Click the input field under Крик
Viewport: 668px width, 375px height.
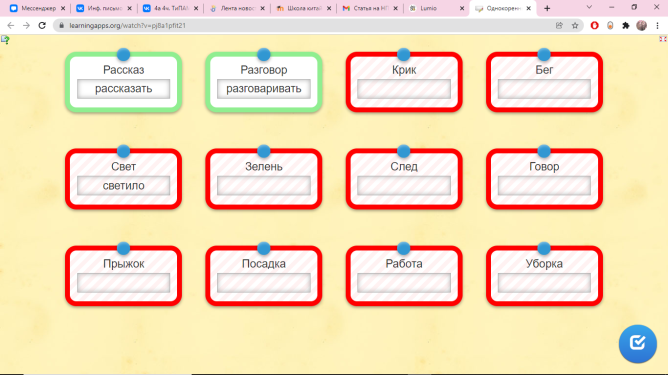click(404, 89)
